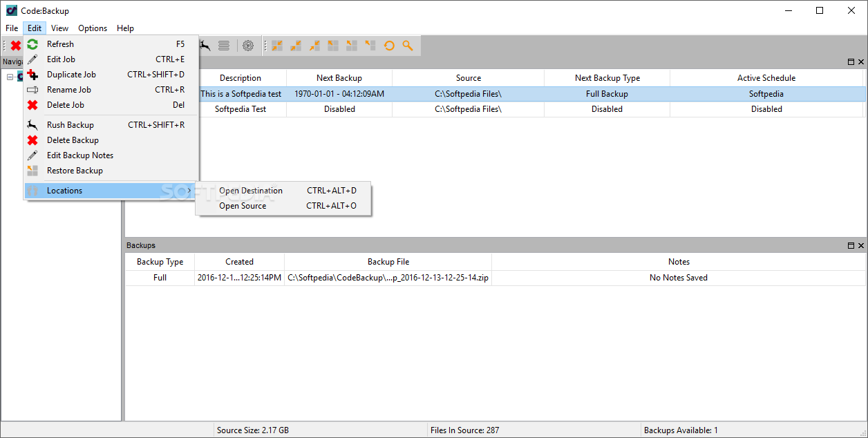The height and width of the screenshot is (438, 868).
Task: Choose Duplicate Job menu entry
Action: (x=111, y=75)
